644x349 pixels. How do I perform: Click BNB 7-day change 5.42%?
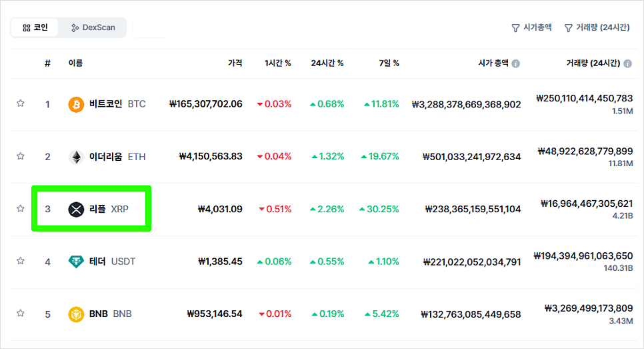381,314
